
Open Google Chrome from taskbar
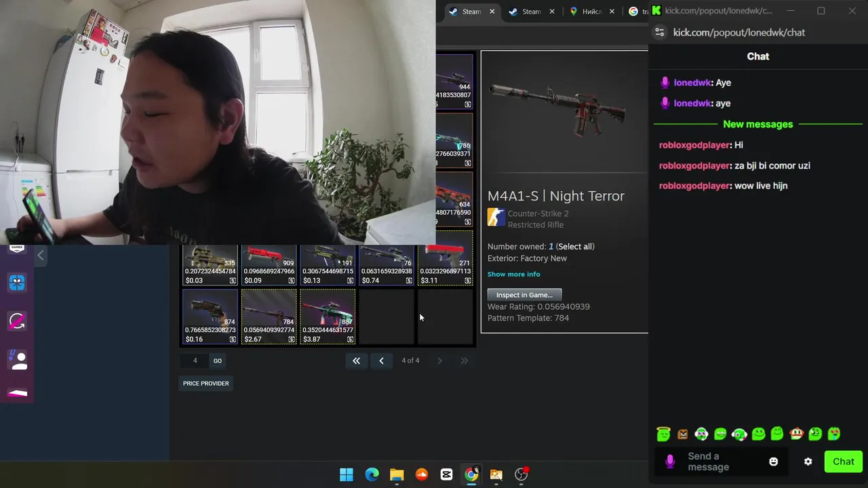pyautogui.click(x=471, y=474)
